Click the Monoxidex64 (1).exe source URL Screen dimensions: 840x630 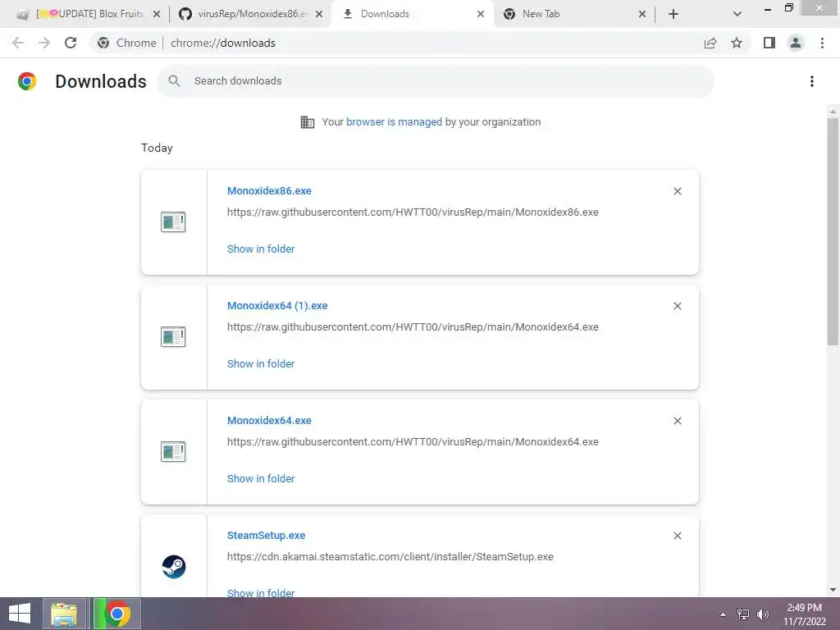pos(413,326)
